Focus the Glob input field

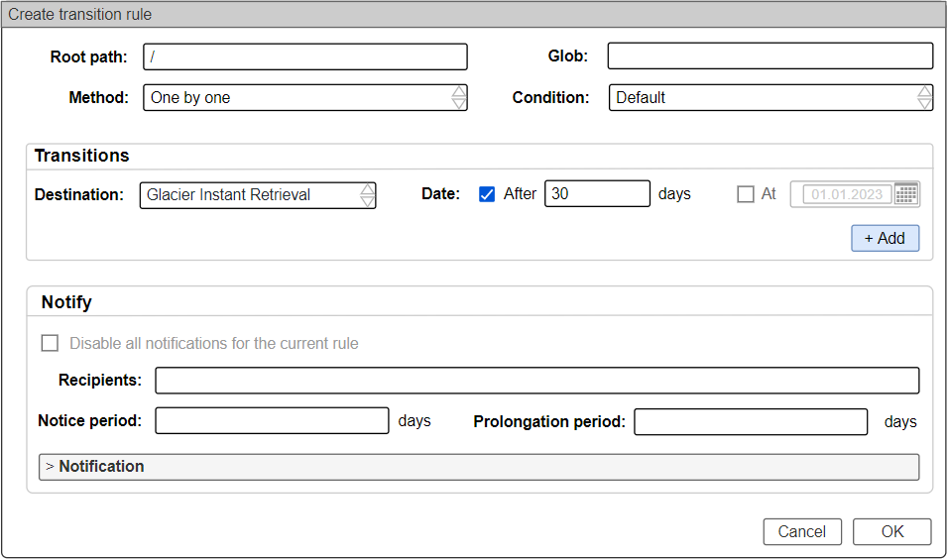[770, 56]
